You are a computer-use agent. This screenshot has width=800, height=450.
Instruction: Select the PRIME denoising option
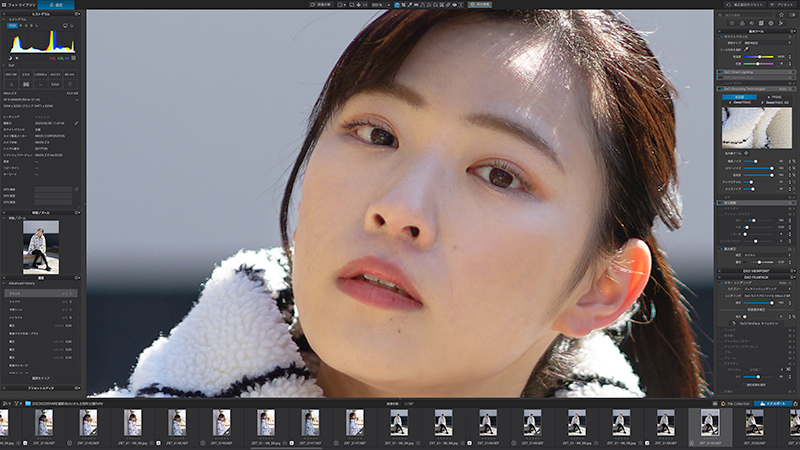pyautogui.click(x=774, y=97)
